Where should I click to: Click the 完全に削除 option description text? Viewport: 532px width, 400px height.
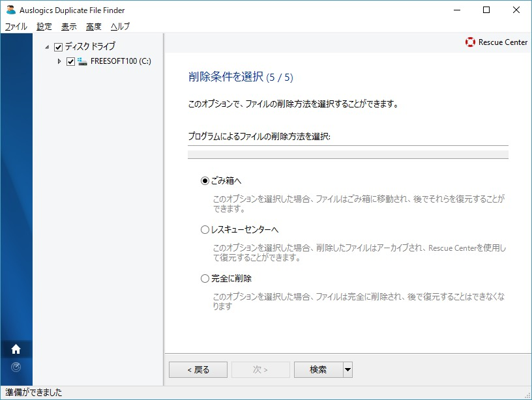point(359,301)
